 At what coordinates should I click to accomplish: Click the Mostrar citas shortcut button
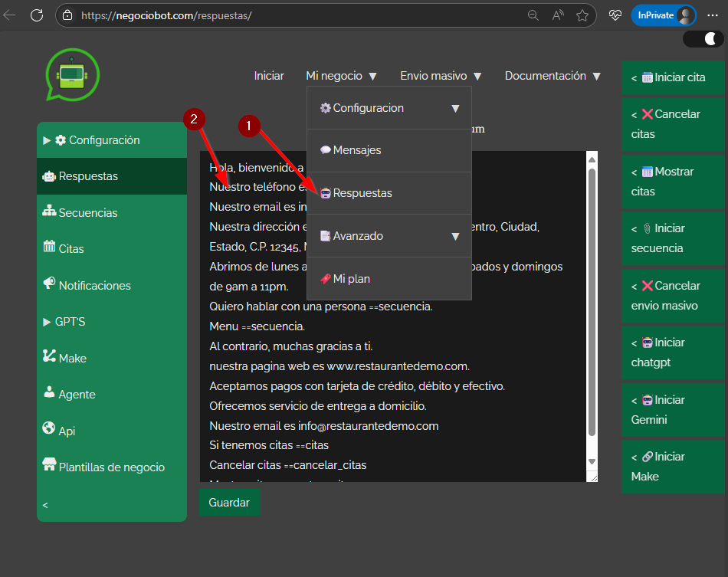click(x=673, y=182)
